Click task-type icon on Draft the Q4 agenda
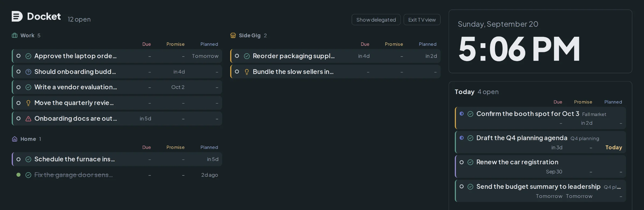The height and width of the screenshot is (210, 644). 470,138
